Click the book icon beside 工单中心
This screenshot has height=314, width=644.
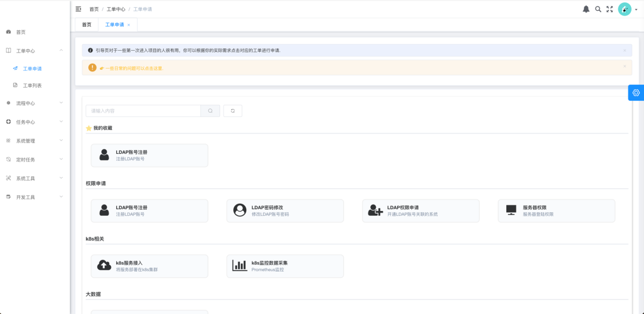click(x=8, y=51)
